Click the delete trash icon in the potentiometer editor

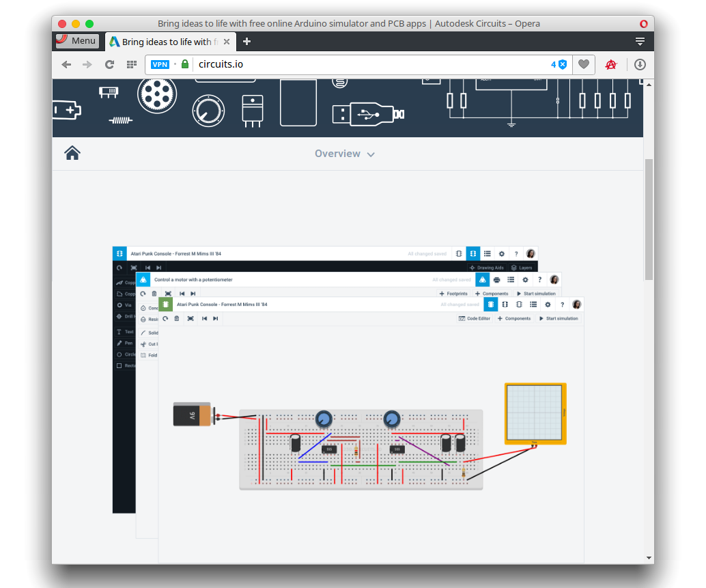pyautogui.click(x=154, y=294)
